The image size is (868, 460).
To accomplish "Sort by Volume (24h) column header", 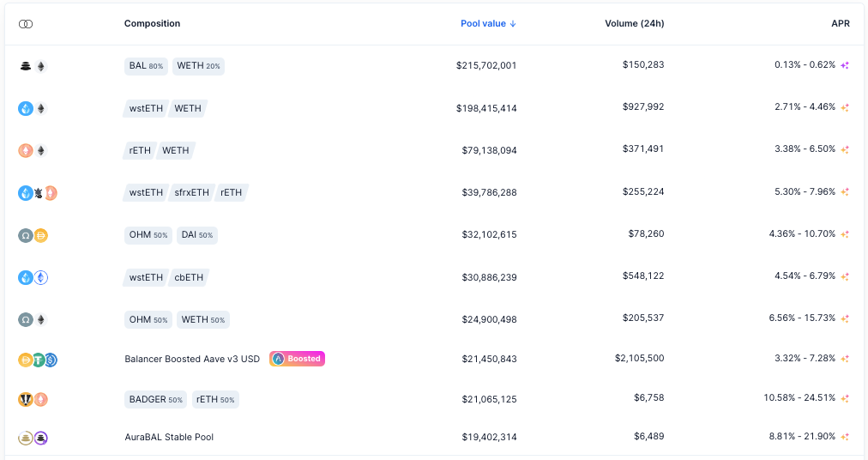I will pos(635,24).
